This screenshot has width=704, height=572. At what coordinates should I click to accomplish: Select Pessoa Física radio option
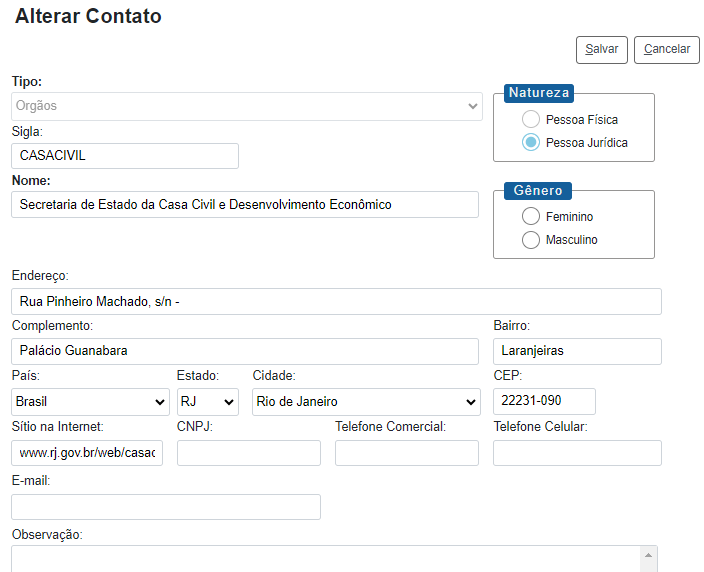pyautogui.click(x=531, y=119)
